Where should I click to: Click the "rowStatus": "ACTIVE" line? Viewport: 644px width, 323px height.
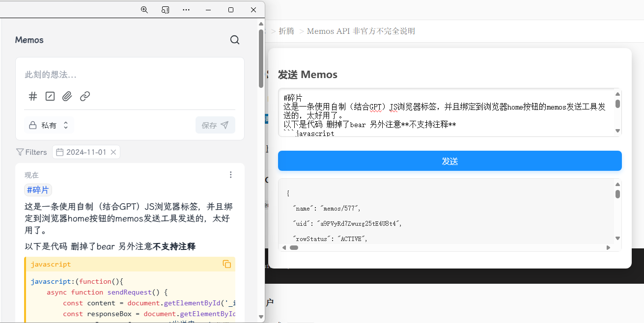pyautogui.click(x=330, y=239)
